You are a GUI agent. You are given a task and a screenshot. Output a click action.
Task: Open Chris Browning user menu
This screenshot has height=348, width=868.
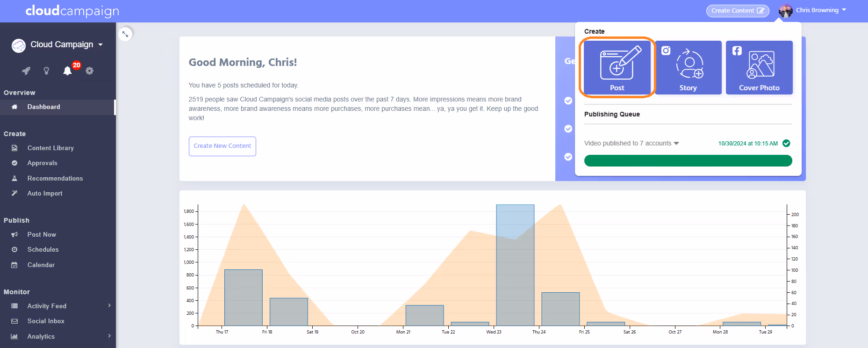[821, 10]
